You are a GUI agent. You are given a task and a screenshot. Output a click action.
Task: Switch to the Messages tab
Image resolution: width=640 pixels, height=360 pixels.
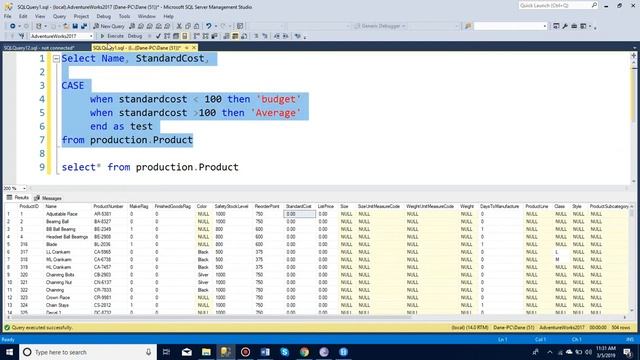coord(48,198)
